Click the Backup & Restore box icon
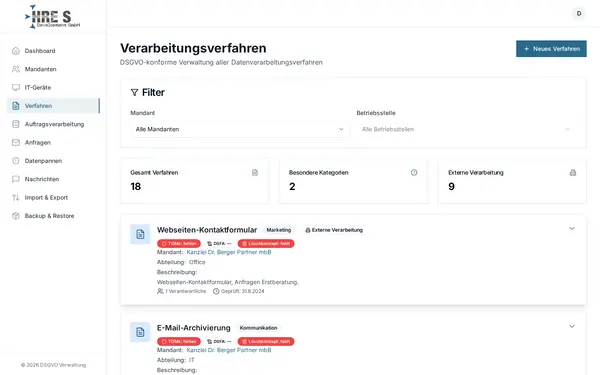Viewport: 600px width, 375px height. 16,216
